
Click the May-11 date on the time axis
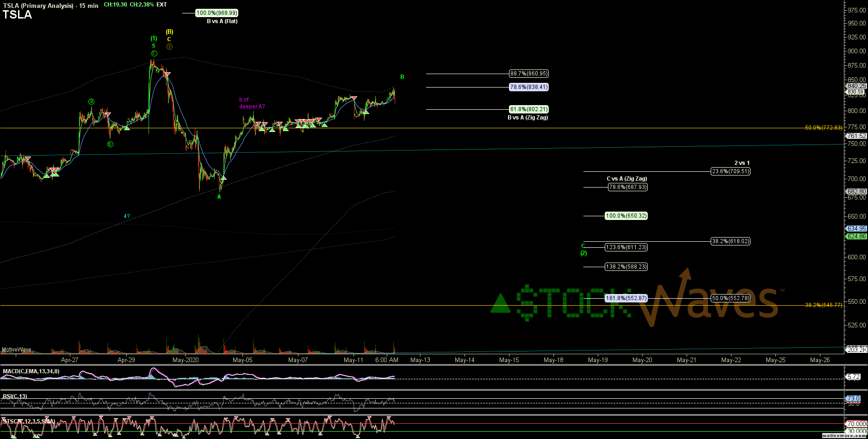point(353,360)
